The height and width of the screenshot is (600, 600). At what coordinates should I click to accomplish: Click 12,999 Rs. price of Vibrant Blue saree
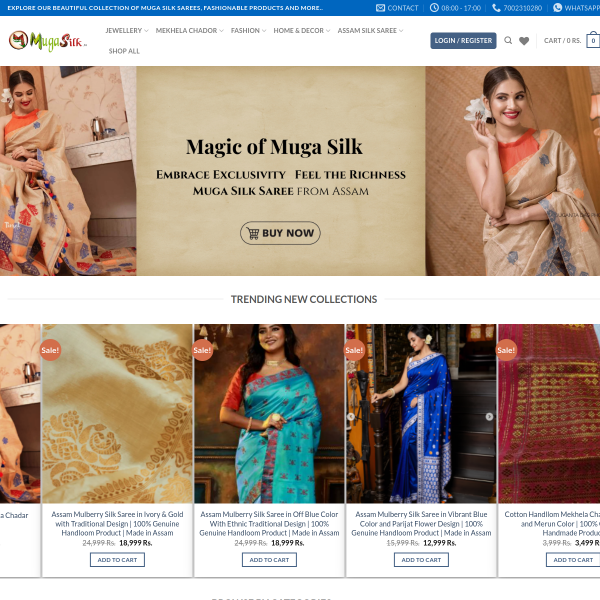click(x=440, y=543)
